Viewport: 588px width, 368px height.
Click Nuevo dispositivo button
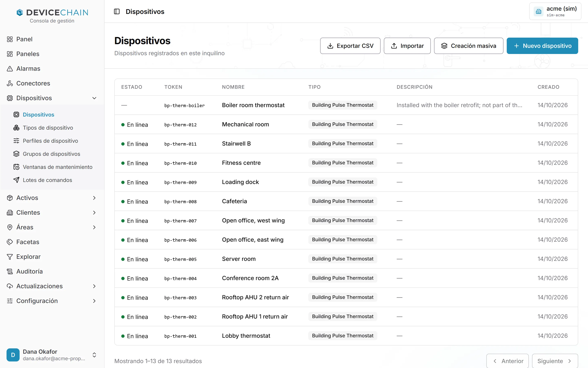(542, 46)
